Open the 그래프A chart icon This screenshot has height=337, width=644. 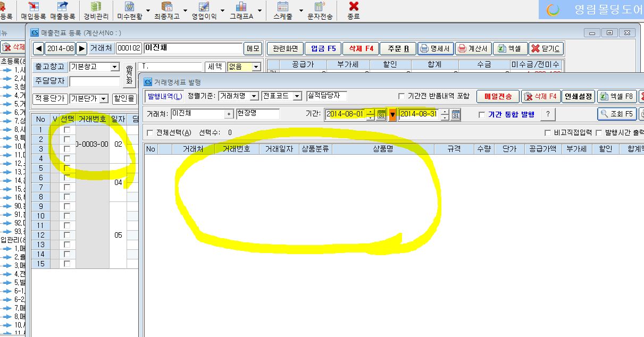[x=241, y=10]
